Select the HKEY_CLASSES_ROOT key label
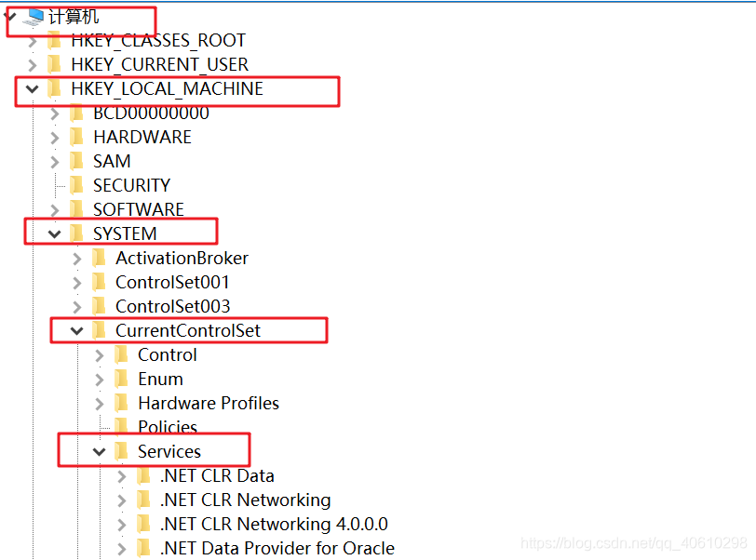 [158, 41]
